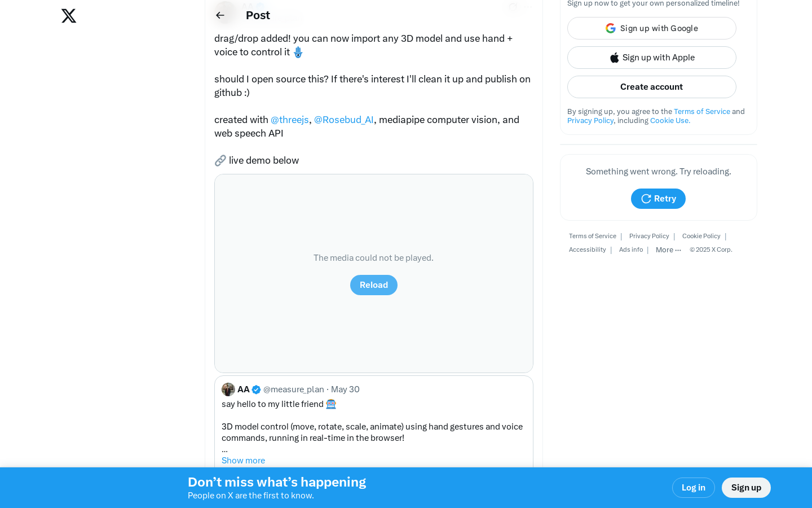Click the Google logo in sign-up button
Screen dimensions: 812x508
coord(611,28)
